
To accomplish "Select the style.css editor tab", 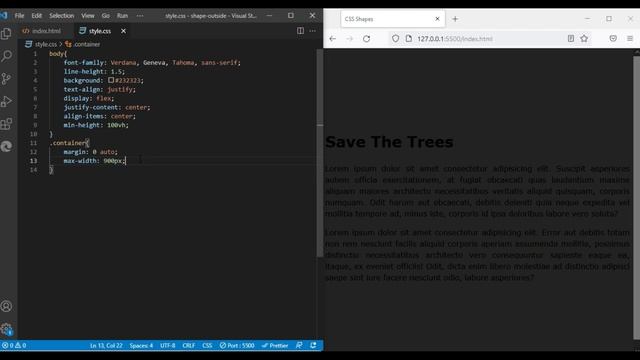I will (x=100, y=31).
